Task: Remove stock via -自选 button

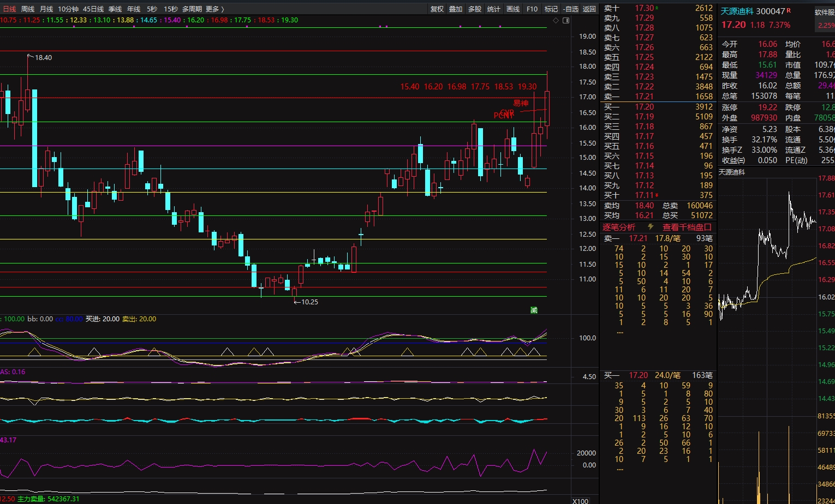Action: point(571,9)
